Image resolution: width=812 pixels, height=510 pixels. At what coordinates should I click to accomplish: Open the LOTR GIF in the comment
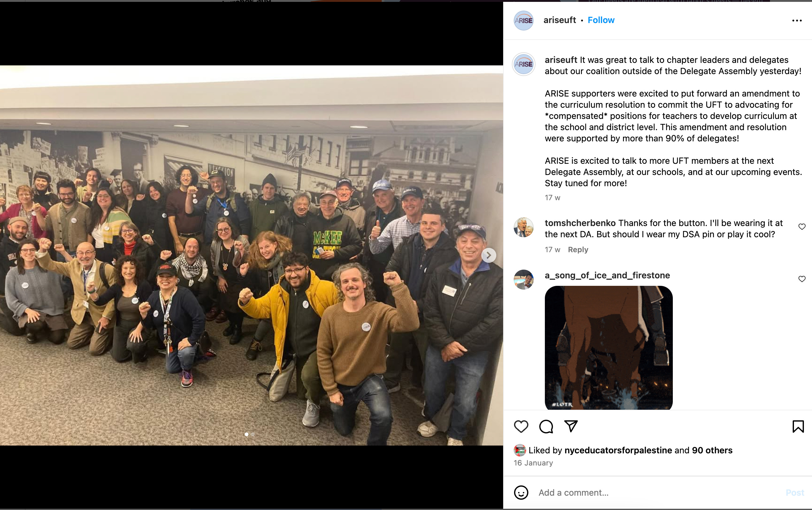pyautogui.click(x=609, y=348)
